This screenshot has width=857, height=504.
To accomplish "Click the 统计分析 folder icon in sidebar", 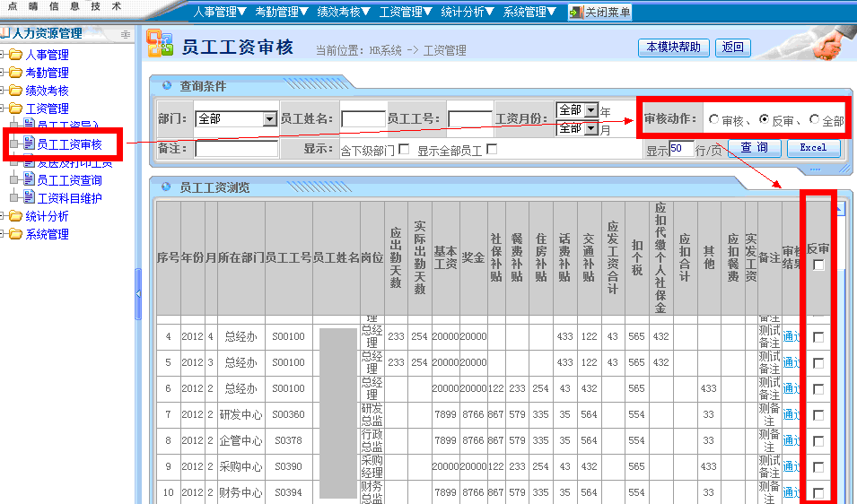I will point(15,216).
